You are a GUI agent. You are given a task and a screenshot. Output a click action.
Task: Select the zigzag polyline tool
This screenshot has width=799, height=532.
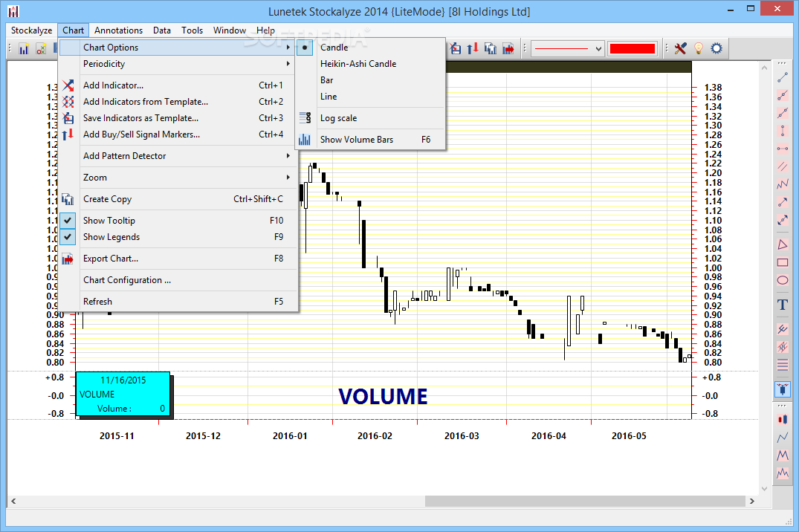782,184
